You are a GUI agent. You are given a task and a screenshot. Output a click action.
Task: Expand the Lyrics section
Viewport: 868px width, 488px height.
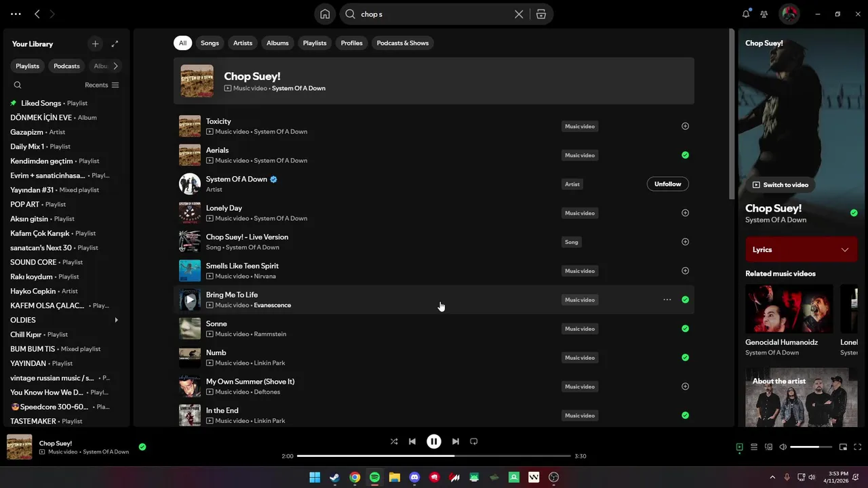845,250
